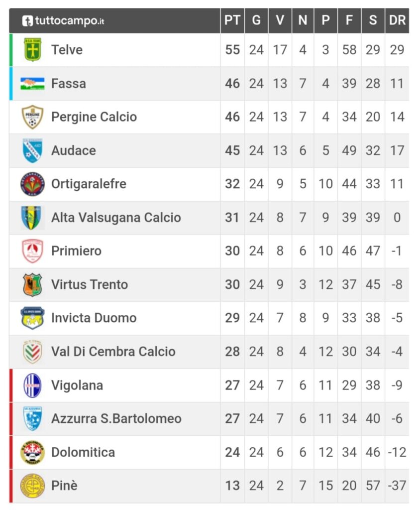
Task: Click the Fassa team logo
Action: click(32, 84)
